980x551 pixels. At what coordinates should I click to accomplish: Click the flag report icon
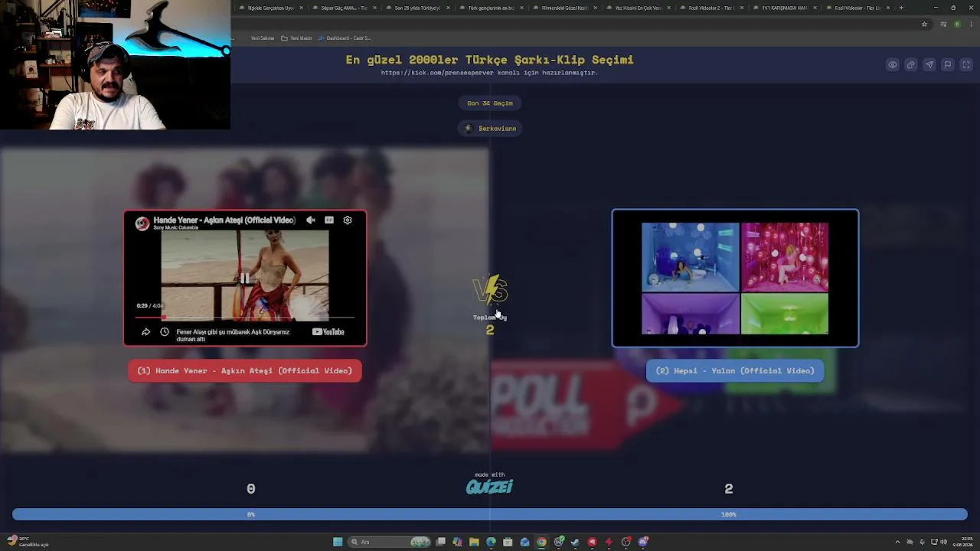[x=948, y=65]
